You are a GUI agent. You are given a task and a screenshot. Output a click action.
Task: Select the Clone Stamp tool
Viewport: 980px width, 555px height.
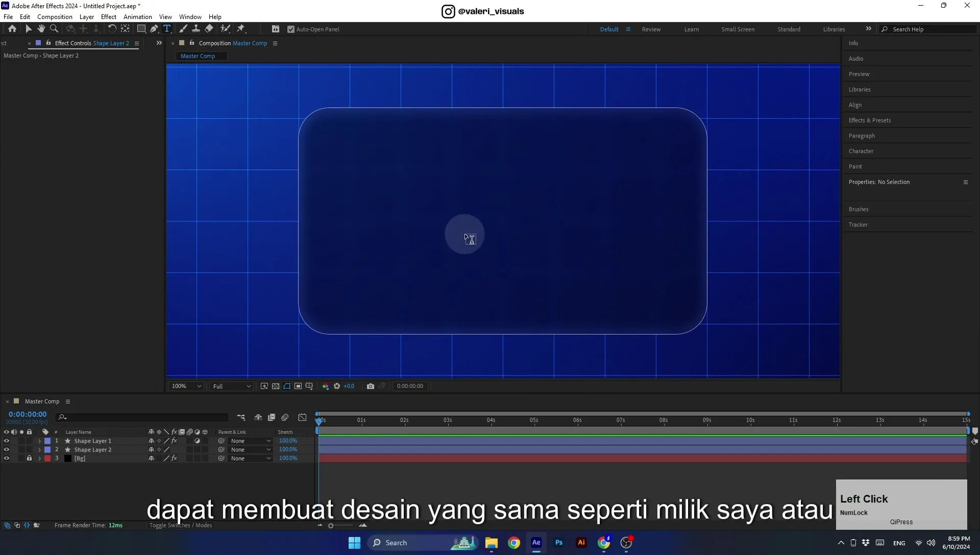[x=195, y=29]
